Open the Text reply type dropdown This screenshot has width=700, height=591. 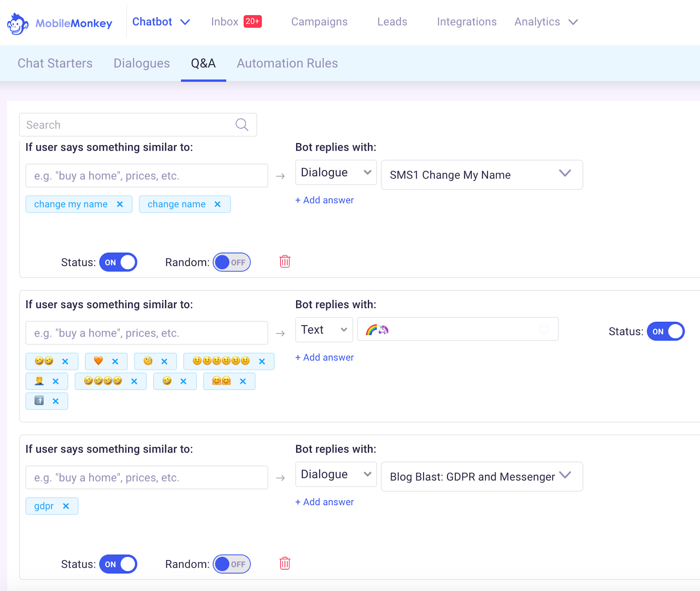tap(324, 330)
